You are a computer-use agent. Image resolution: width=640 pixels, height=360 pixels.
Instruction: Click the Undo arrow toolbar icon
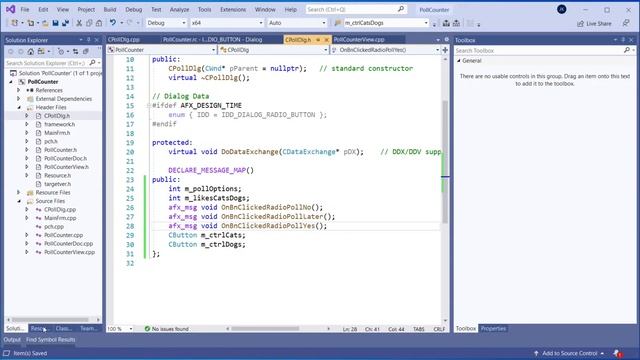[x=113, y=23]
